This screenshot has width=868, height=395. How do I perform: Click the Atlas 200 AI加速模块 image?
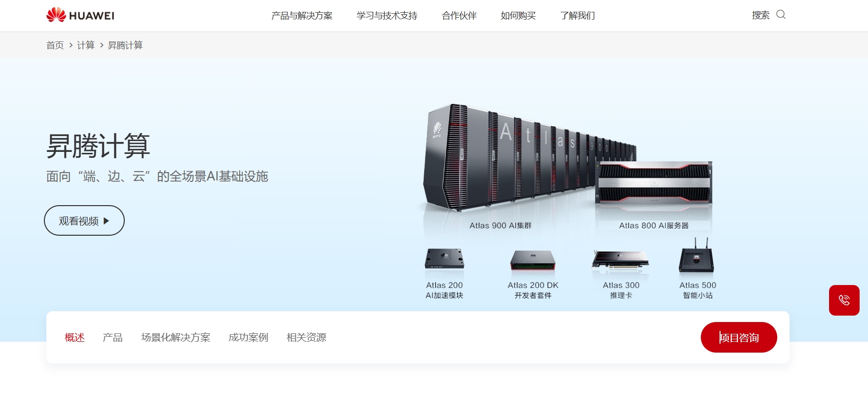click(x=444, y=258)
